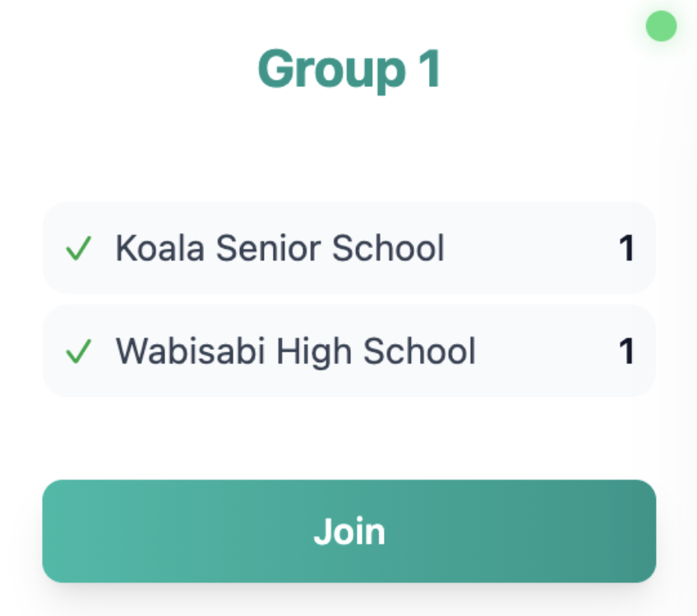The height and width of the screenshot is (616, 697).
Task: Toggle the green tick on the Wabisabi row
Action: [x=78, y=352]
